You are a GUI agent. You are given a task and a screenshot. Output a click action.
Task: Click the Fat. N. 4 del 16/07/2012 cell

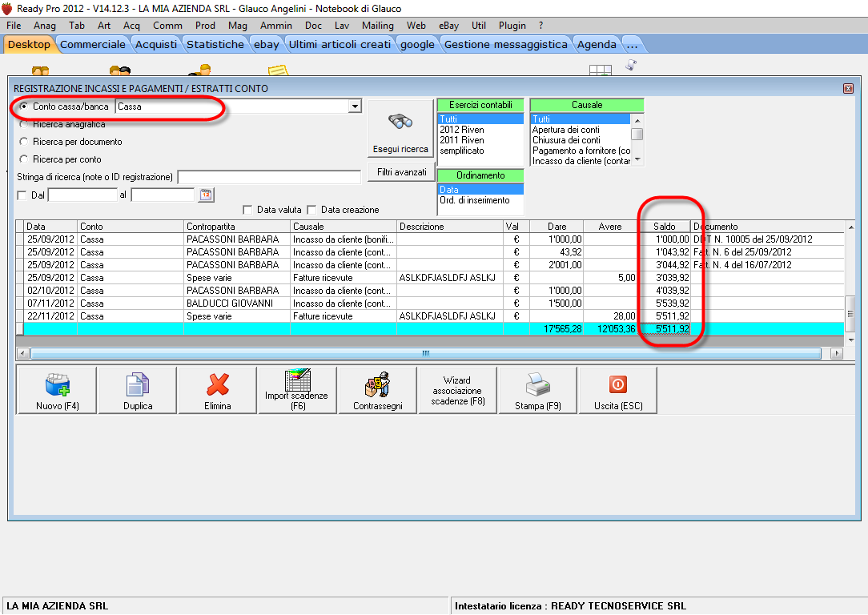(x=768, y=264)
